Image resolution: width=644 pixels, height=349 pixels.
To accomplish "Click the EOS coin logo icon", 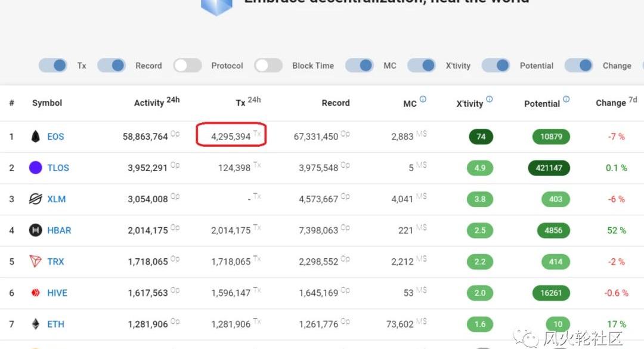I will (36, 137).
